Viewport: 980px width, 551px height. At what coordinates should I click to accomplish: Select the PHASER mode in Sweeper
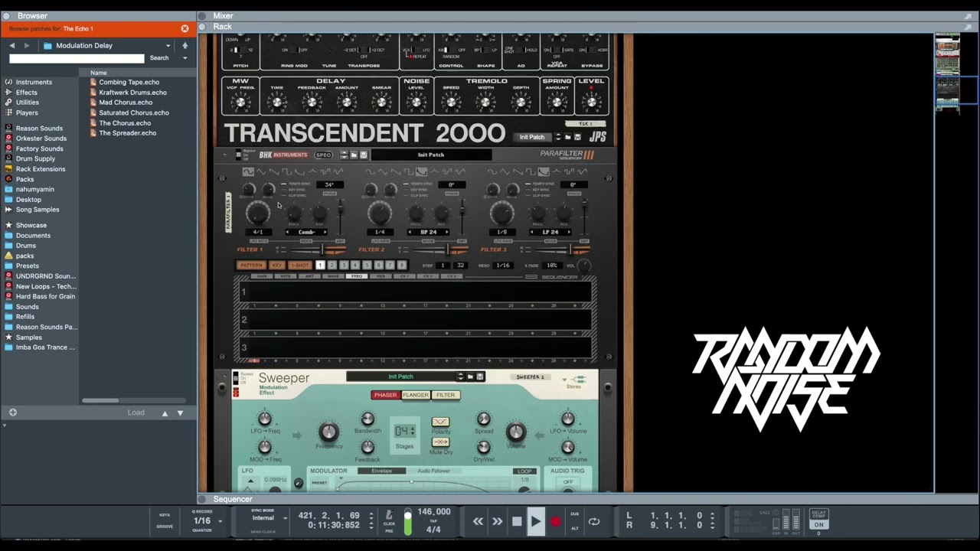(385, 395)
